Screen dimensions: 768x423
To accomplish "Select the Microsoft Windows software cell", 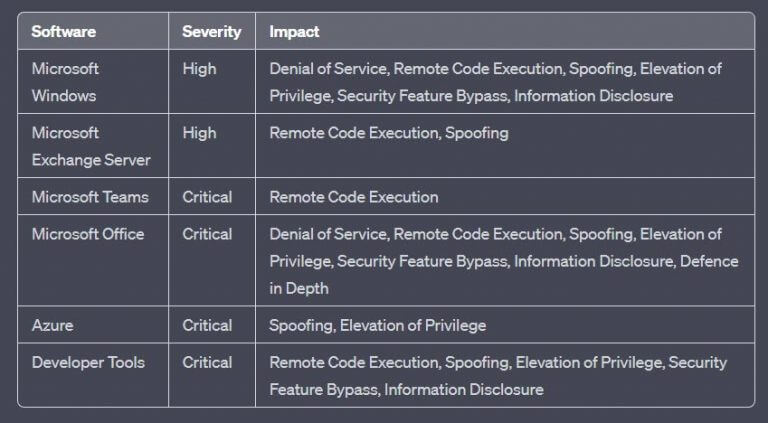I will tap(65, 82).
